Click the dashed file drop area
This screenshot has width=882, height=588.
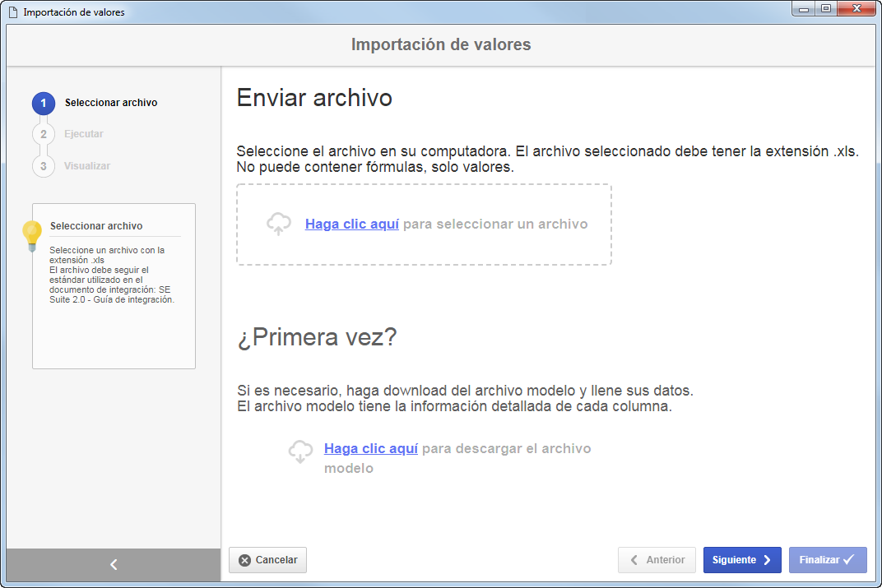pyautogui.click(x=424, y=225)
